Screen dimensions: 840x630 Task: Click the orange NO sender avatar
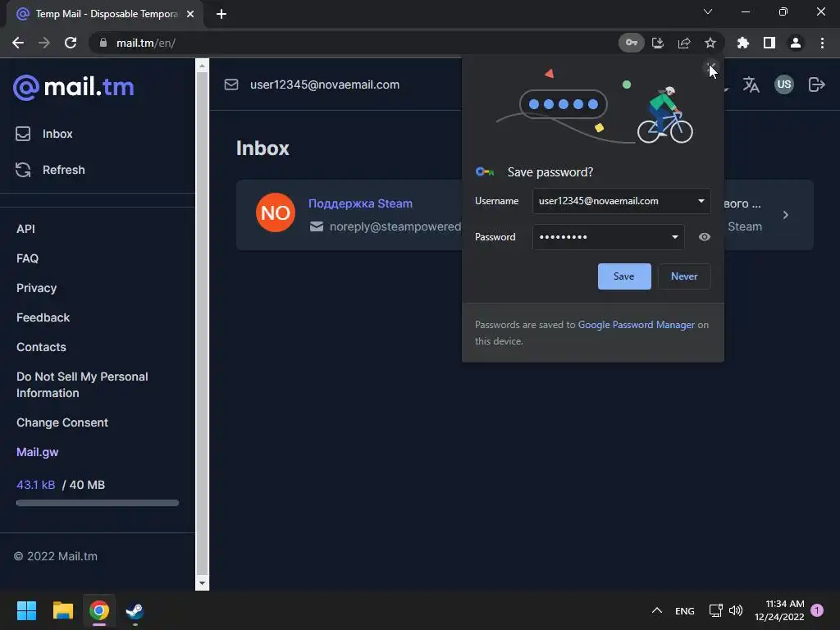point(276,212)
